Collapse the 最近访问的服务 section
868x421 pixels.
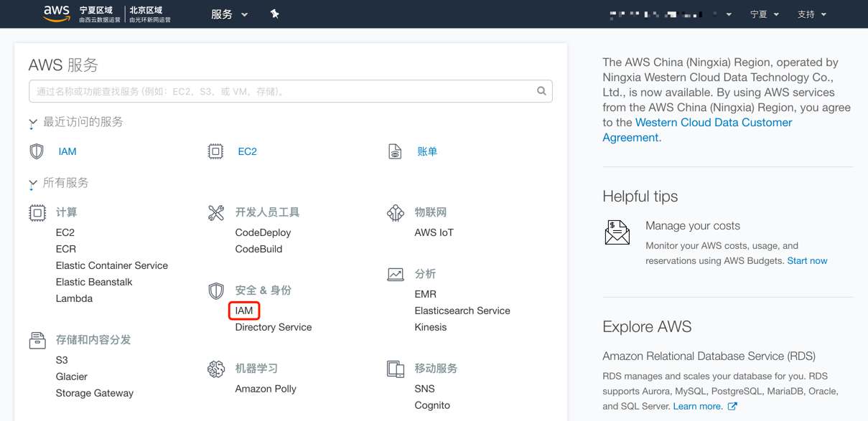33,123
